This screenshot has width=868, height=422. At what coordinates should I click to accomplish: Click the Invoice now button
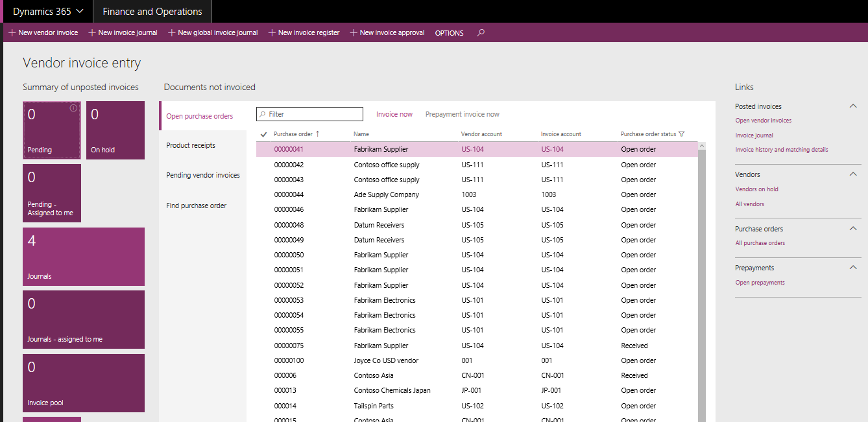(x=394, y=114)
